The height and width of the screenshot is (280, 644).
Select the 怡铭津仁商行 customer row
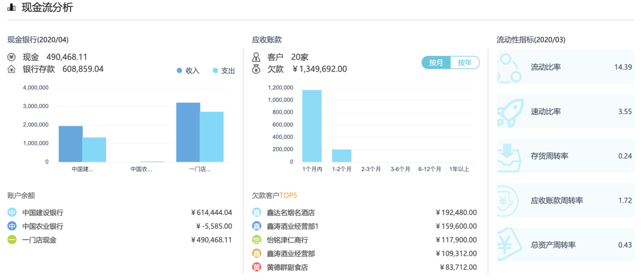(365, 240)
